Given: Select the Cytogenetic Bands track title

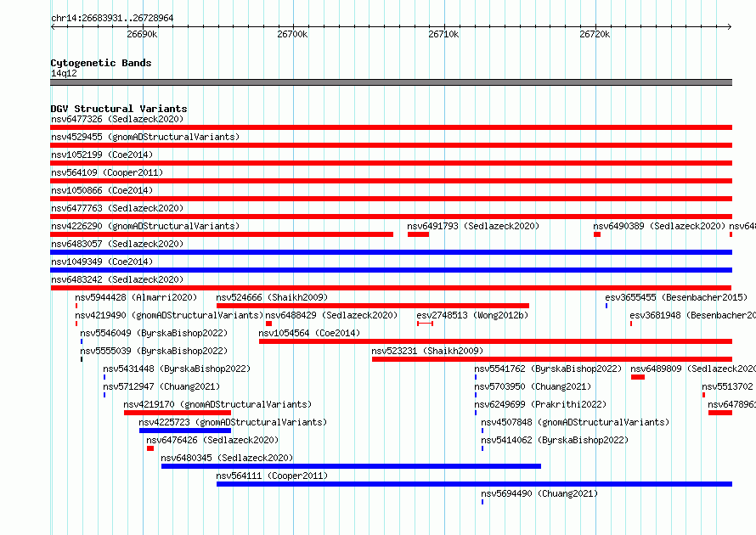Looking at the screenshot, I should 101,63.
